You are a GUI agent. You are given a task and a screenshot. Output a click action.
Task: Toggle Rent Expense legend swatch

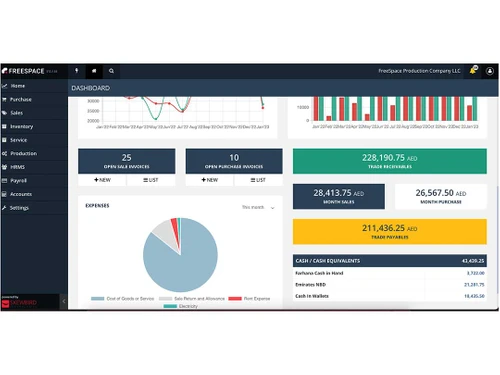click(235, 299)
